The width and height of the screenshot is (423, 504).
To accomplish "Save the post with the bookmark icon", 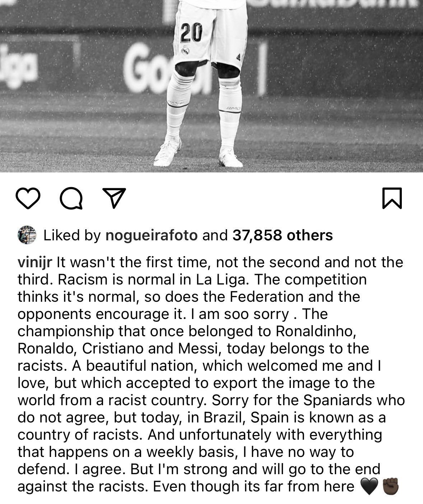I will (x=392, y=198).
